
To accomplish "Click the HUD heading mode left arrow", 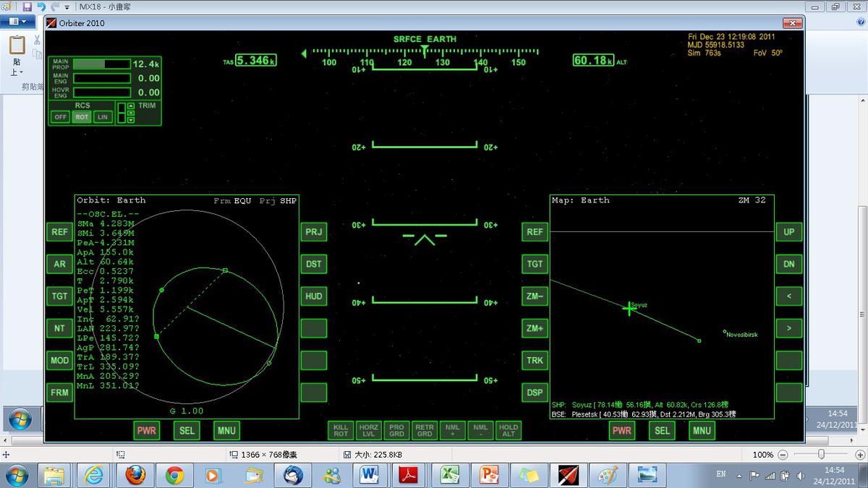I will (x=304, y=53).
